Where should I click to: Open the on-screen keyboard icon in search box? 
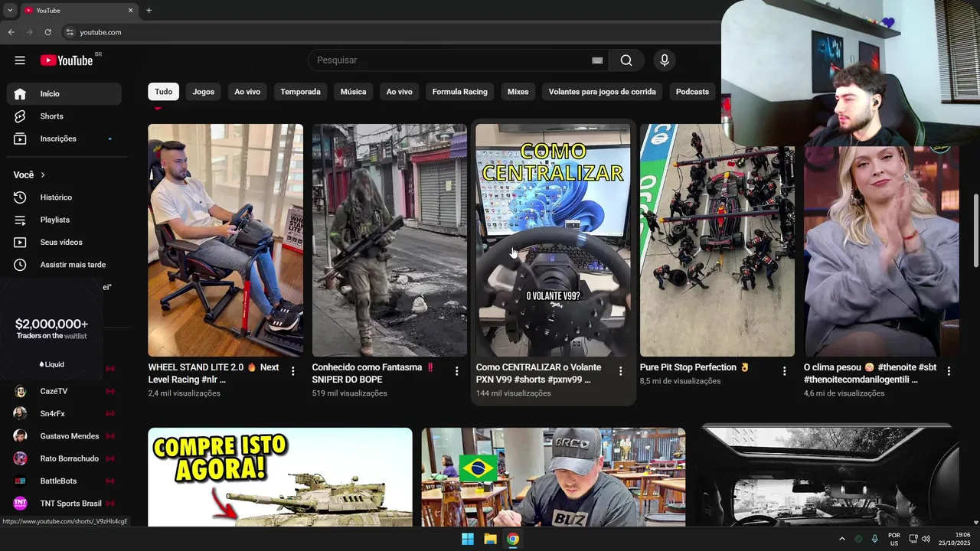597,60
